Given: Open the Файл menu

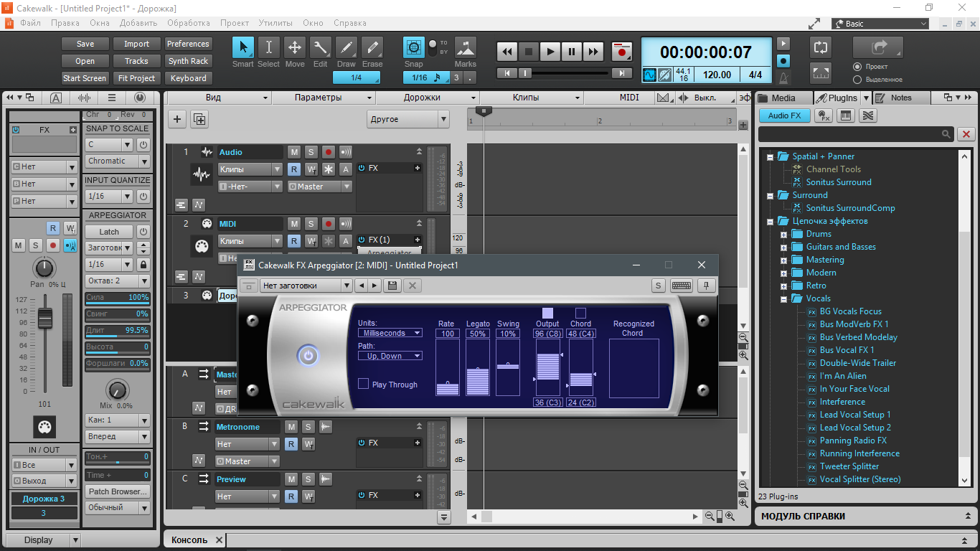Looking at the screenshot, I should 30,23.
